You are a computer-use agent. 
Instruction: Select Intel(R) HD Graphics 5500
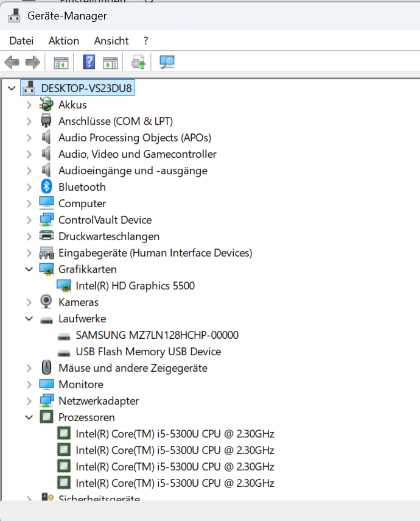coord(135,286)
